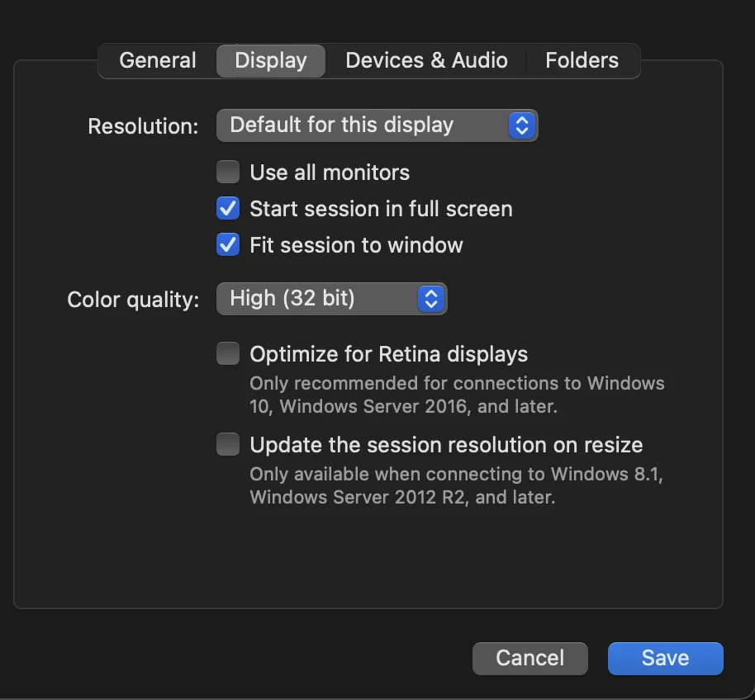Uncheck Start session in full screen
This screenshot has height=700, width=755.
point(228,209)
